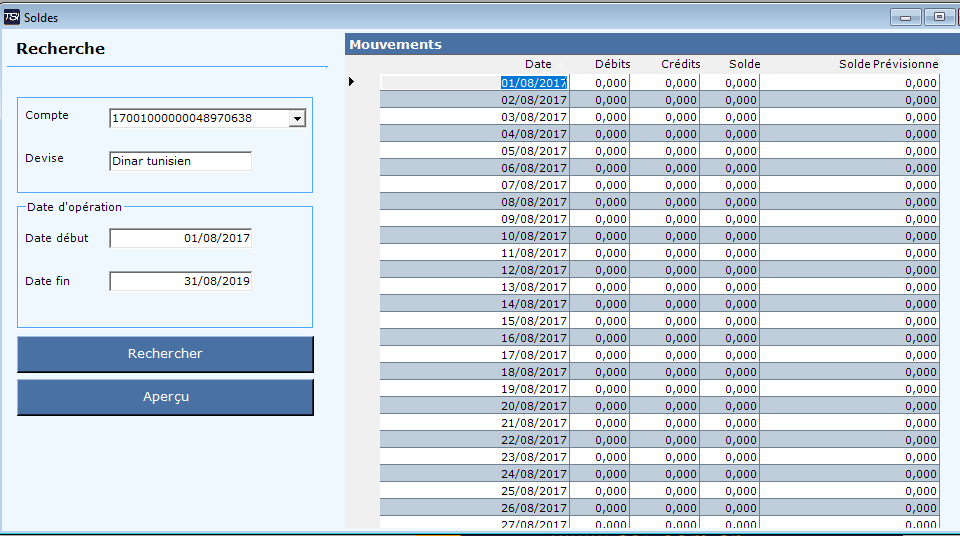Select the date cell 15/08/2017

coord(474,321)
